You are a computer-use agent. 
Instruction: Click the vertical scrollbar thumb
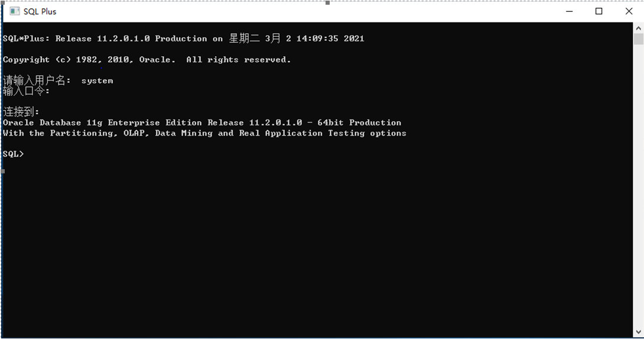tap(638, 39)
